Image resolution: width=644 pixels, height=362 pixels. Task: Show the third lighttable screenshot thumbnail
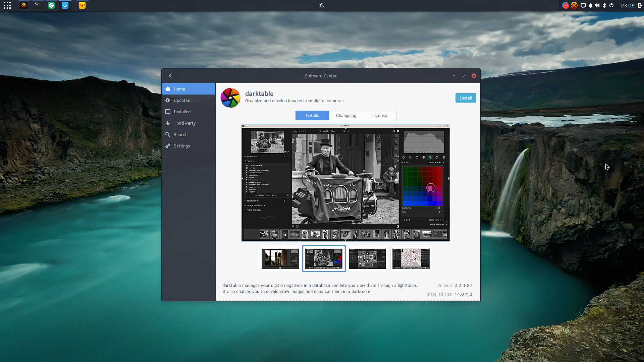(x=367, y=258)
